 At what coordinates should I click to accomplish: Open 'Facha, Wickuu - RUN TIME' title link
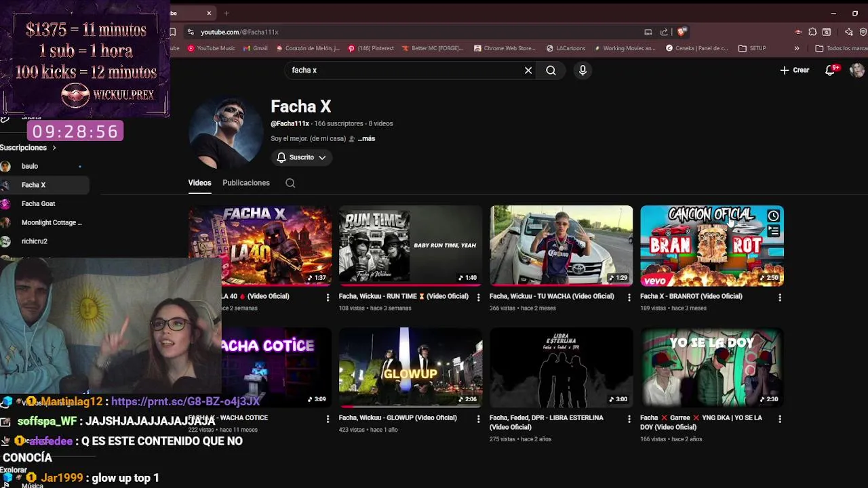click(403, 296)
